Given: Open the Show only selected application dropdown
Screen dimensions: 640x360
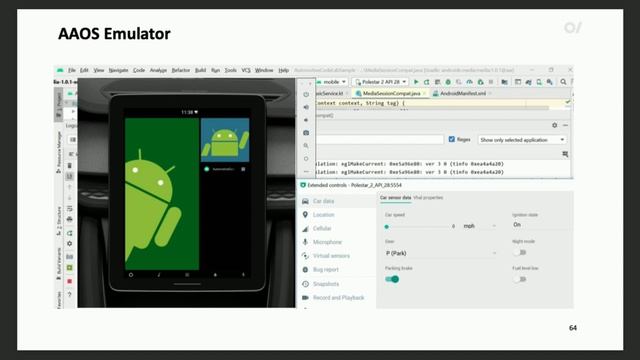Looking at the screenshot, I should (522, 140).
